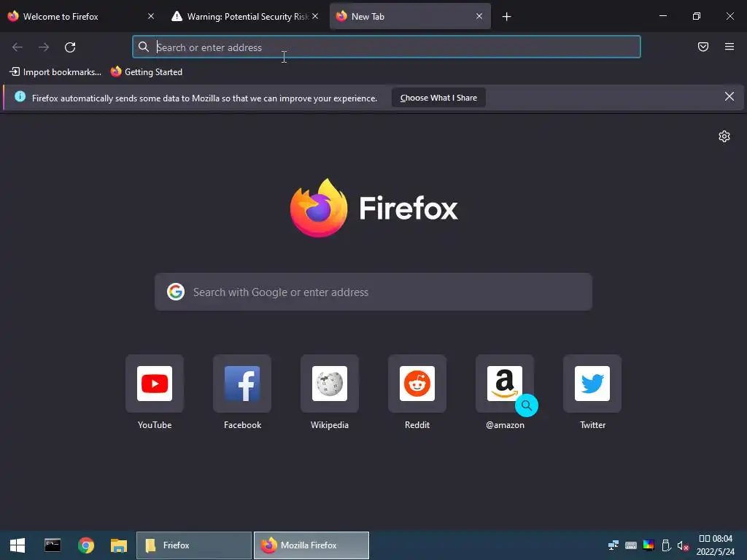The width and height of the screenshot is (747, 560).
Task: Open a new tab with plus button
Action: tap(506, 17)
